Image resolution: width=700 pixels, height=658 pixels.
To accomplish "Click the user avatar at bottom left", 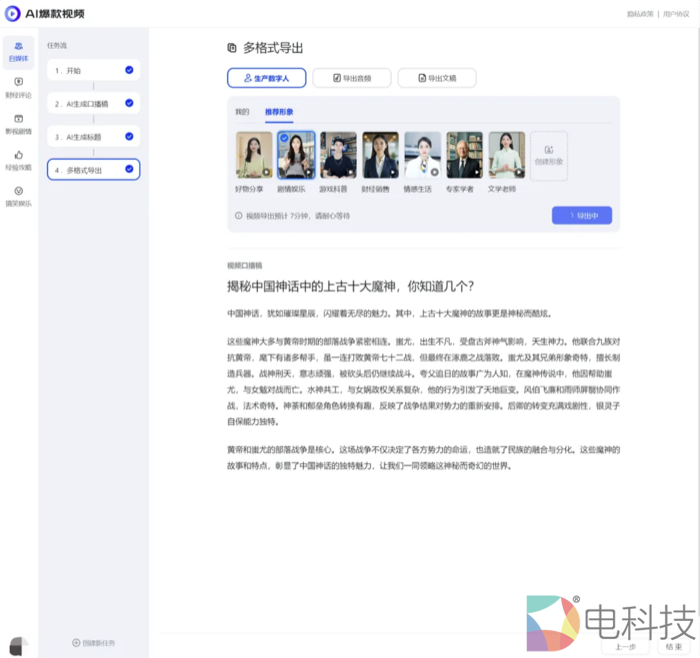I will 18,645.
